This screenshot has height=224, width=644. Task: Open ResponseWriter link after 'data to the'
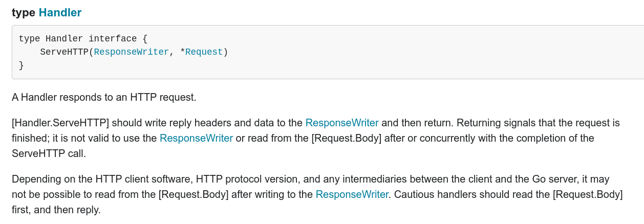click(342, 123)
